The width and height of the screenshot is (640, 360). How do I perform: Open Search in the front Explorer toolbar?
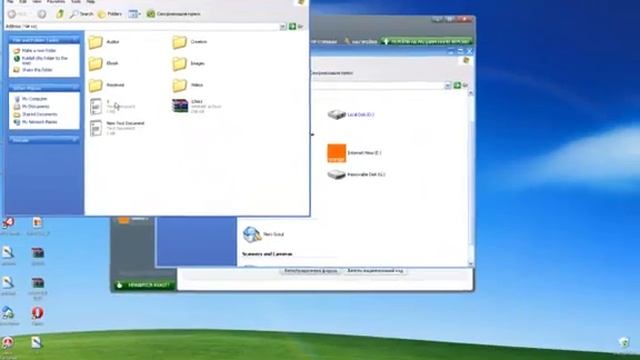point(81,14)
